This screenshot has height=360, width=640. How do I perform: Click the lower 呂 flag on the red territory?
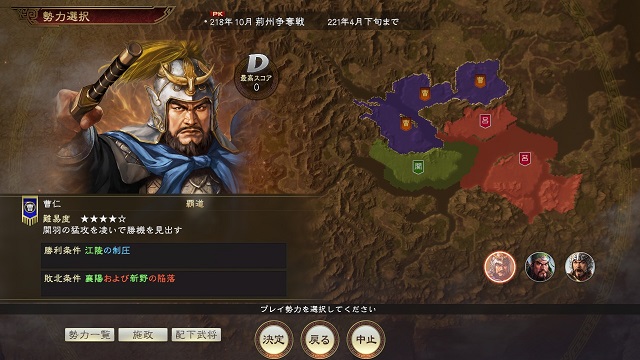coord(525,158)
